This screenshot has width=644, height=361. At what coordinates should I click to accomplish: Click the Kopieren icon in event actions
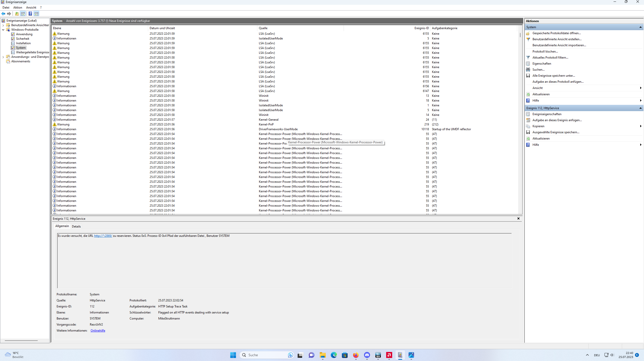click(x=528, y=126)
